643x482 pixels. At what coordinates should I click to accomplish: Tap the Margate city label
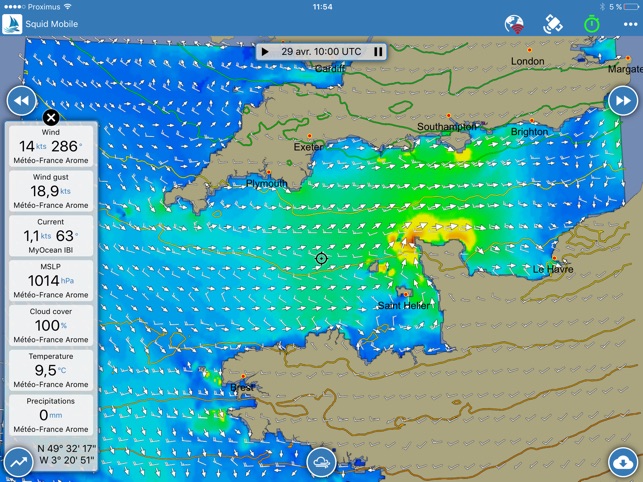625,69
